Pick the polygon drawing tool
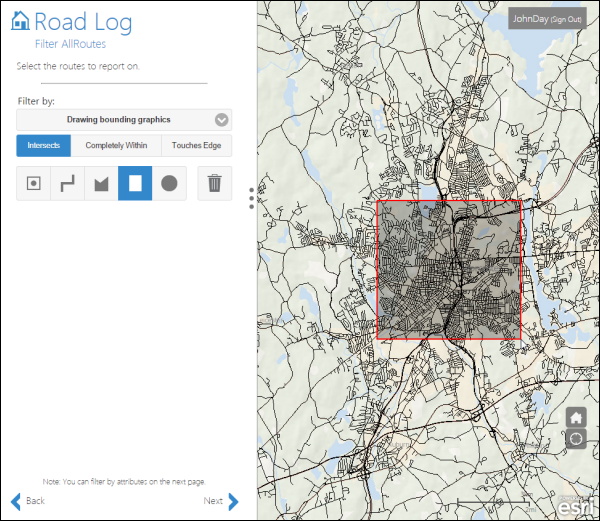The image size is (600, 521). tap(101, 184)
